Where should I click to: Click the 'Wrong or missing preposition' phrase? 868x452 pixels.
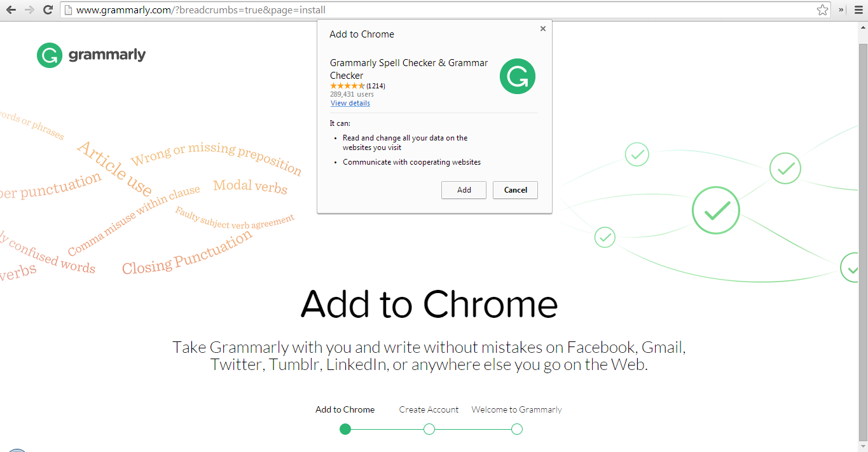click(216, 157)
